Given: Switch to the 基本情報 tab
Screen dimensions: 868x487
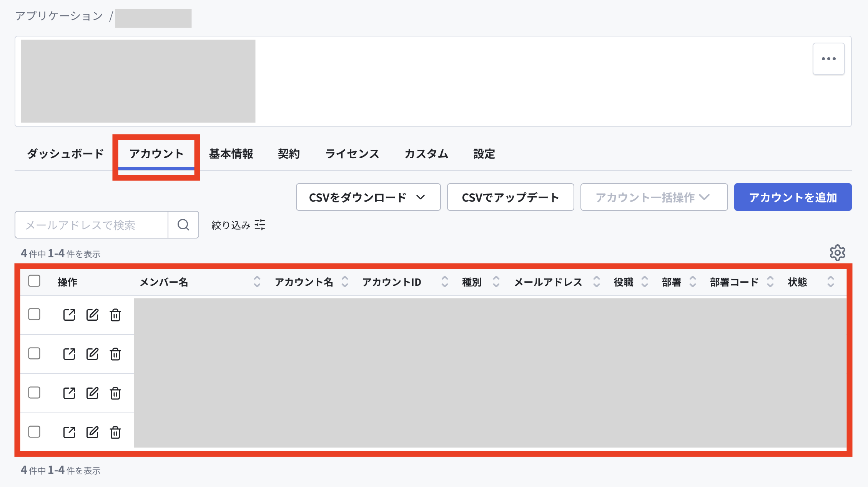Looking at the screenshot, I should tap(231, 154).
